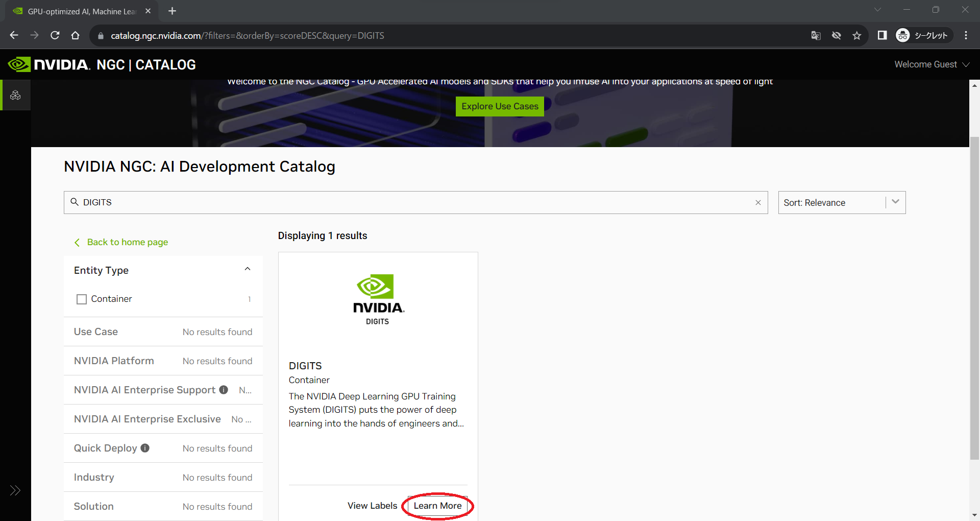Click the search magnifier icon
Screen dimensions: 980x521
point(75,202)
